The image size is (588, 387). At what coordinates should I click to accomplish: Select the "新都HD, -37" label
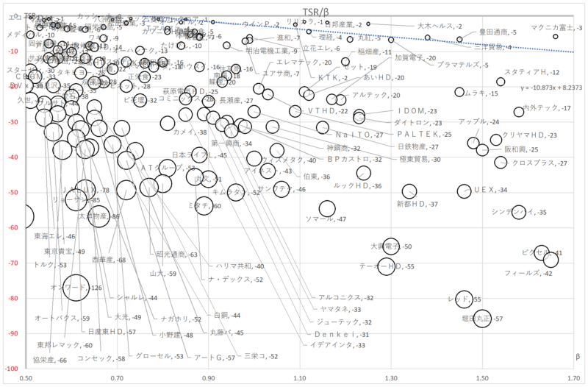(417, 205)
